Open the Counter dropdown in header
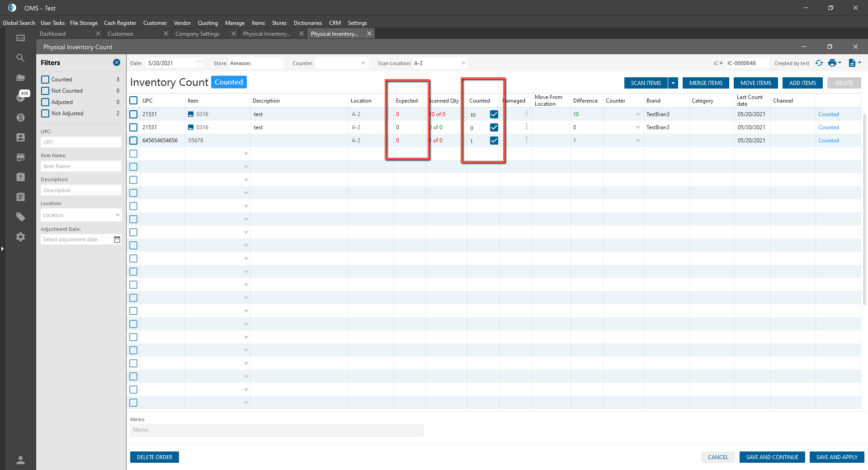Viewport: 868px width, 470px height. tap(363, 63)
